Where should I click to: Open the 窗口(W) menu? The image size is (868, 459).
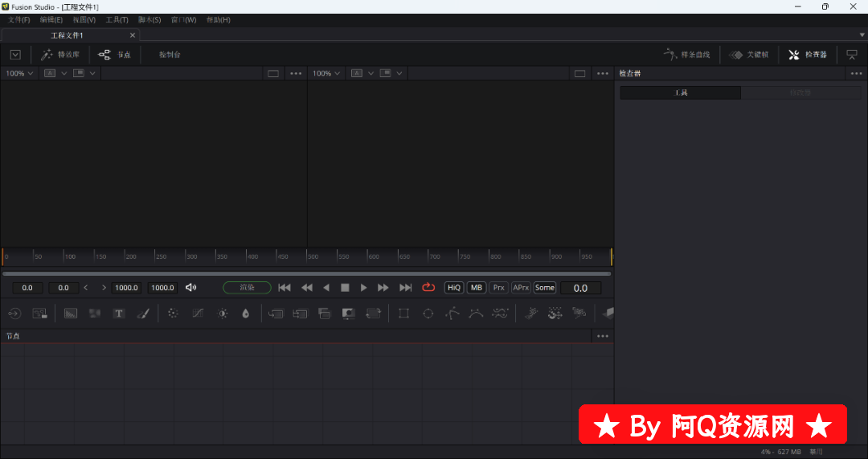pyautogui.click(x=184, y=20)
